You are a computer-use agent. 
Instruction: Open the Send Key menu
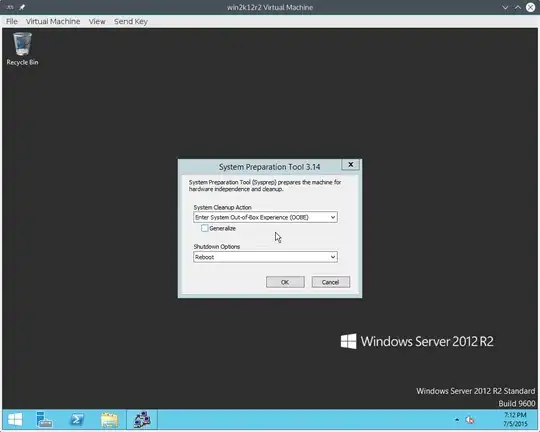(x=131, y=21)
